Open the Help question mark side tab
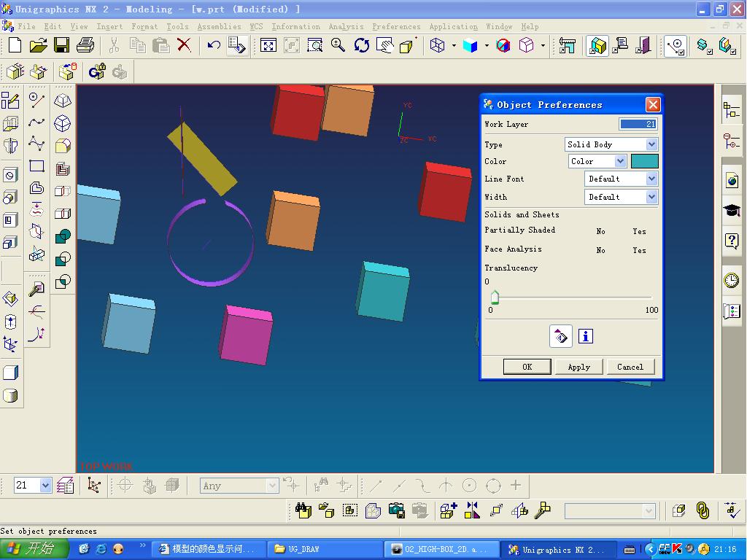This screenshot has height=560, width=747. [x=732, y=241]
